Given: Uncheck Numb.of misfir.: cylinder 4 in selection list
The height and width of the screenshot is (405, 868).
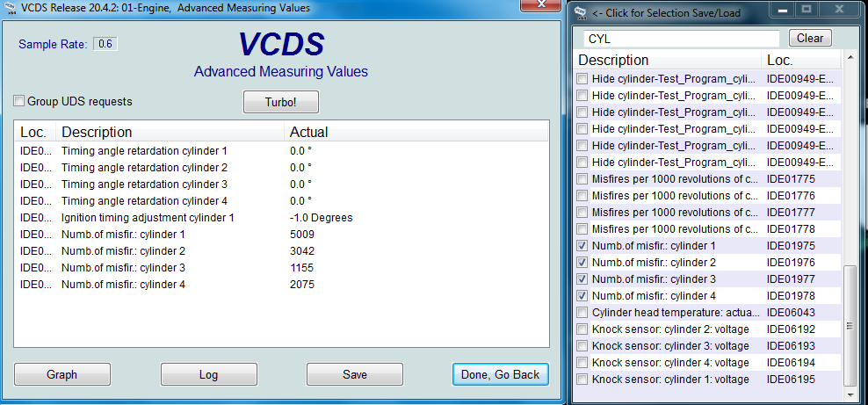Looking at the screenshot, I should tap(582, 295).
